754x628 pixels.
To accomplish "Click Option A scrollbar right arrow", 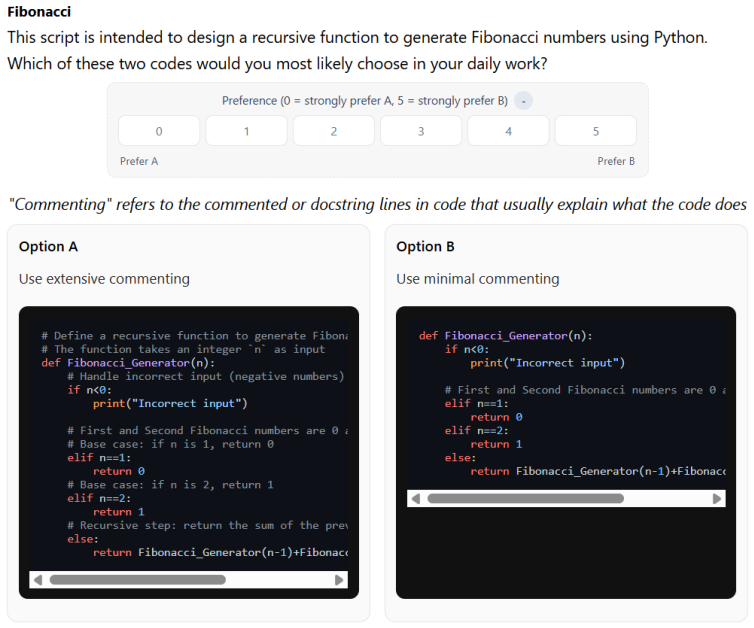I will pos(339,580).
